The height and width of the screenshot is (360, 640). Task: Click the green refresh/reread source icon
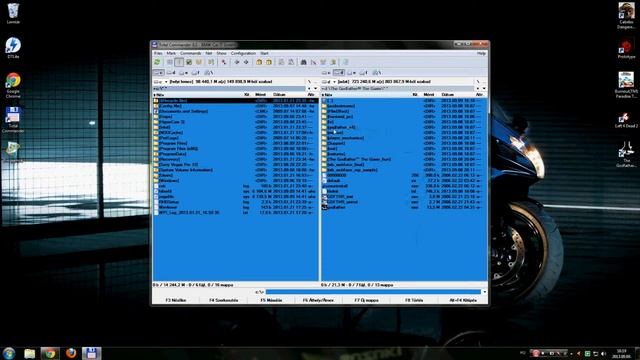pyautogui.click(x=157, y=62)
